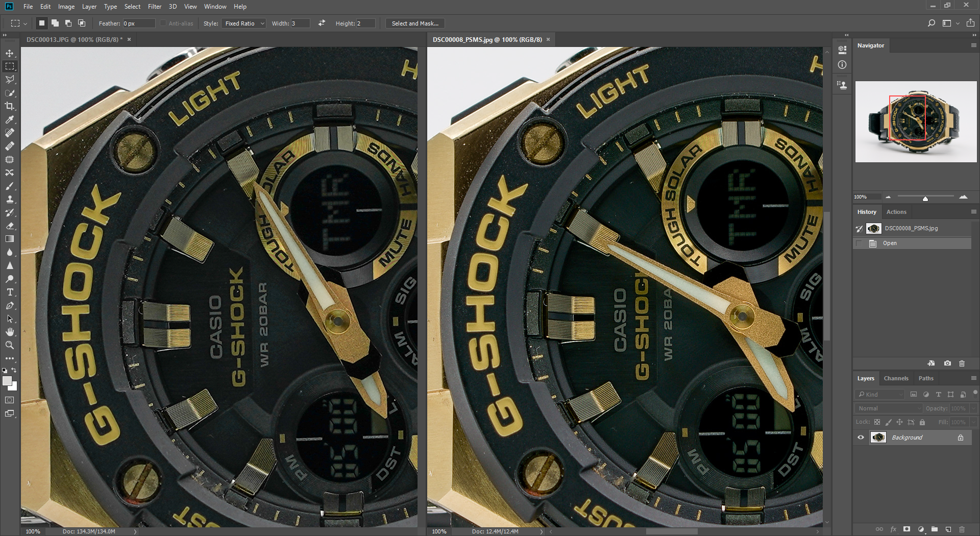980x536 pixels.
Task: Swap width and height values
Action: [322, 23]
